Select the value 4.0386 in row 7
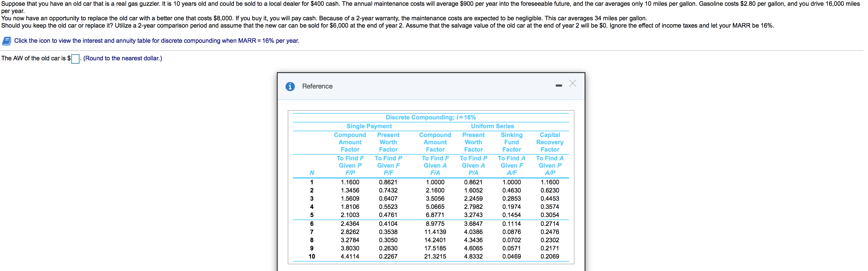This screenshot has width=868, height=271. 473,232
